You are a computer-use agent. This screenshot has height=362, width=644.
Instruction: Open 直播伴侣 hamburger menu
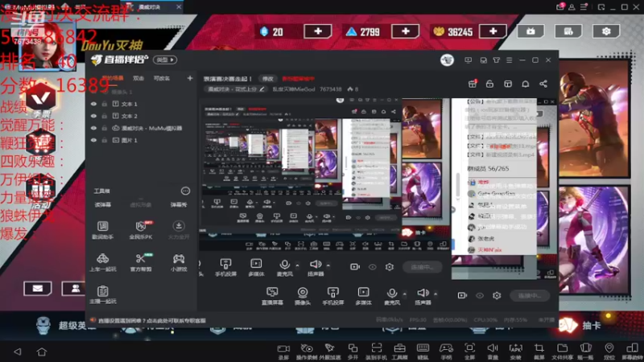510,60
